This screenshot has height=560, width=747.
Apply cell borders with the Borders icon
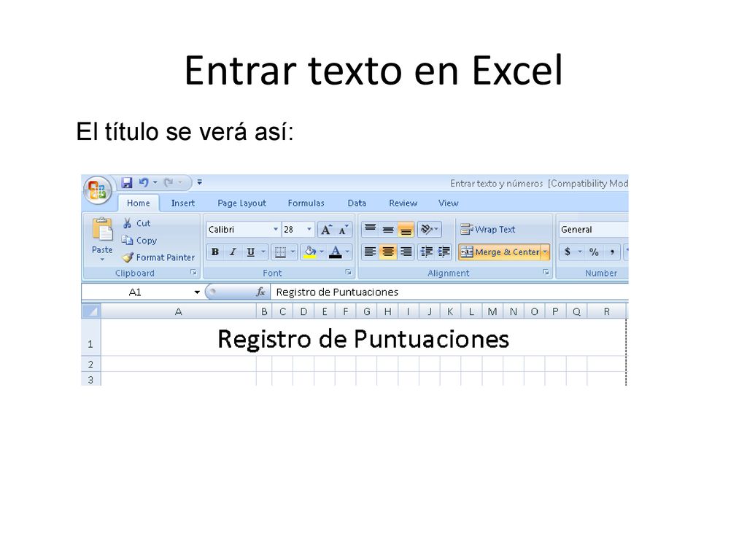[x=281, y=252]
